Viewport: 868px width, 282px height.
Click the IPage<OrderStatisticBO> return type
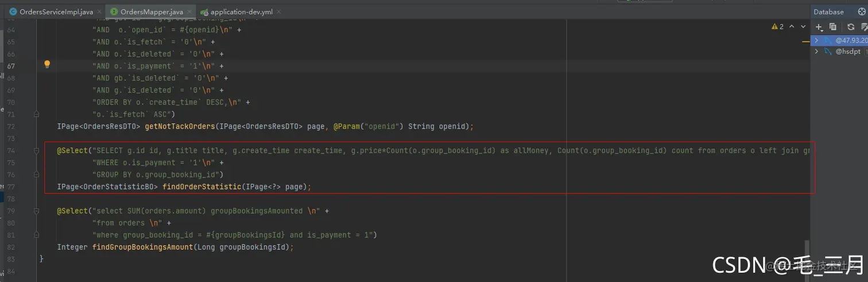107,187
